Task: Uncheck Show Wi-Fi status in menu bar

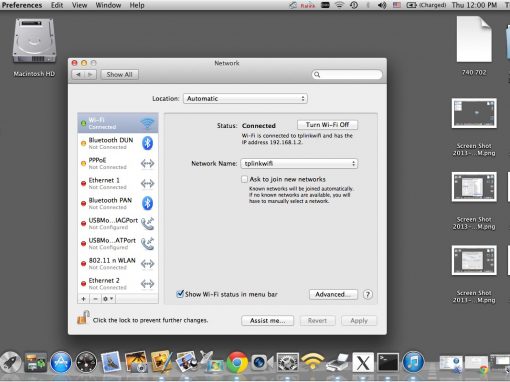Action: [180, 294]
